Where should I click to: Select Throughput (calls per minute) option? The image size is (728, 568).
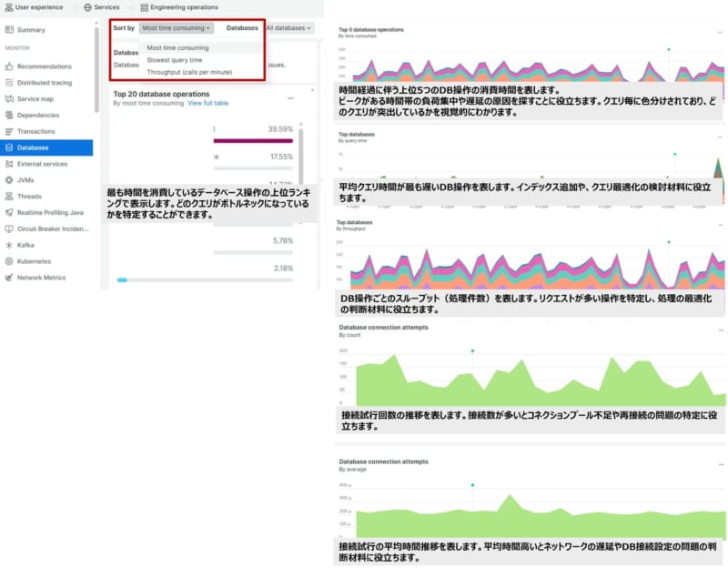(189, 72)
